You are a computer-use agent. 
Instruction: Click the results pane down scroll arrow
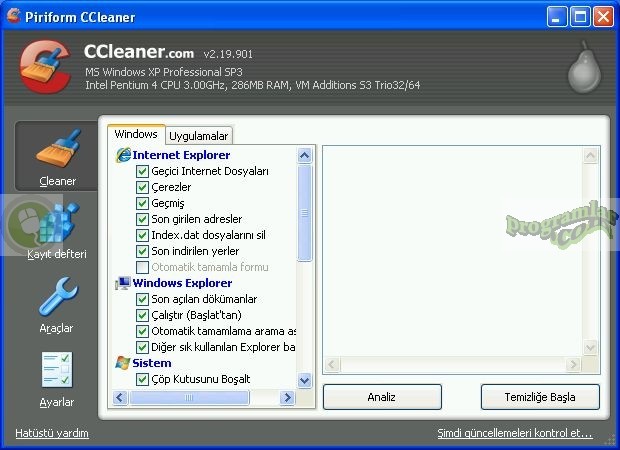click(590, 348)
